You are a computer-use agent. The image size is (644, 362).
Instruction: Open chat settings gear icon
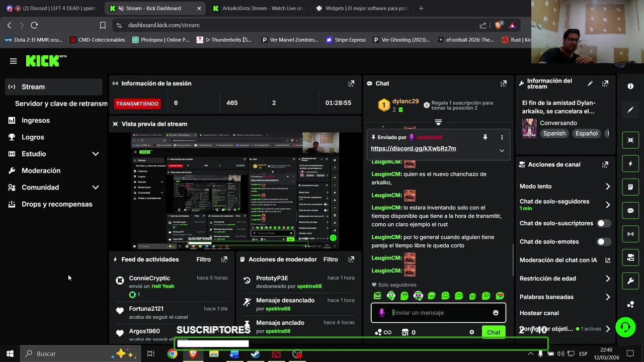[471, 332]
